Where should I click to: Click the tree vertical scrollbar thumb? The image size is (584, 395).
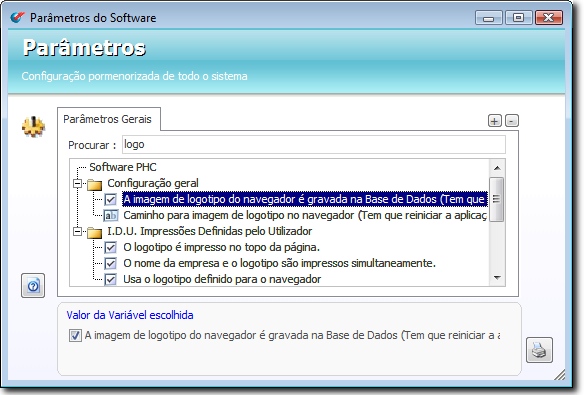coord(496,199)
